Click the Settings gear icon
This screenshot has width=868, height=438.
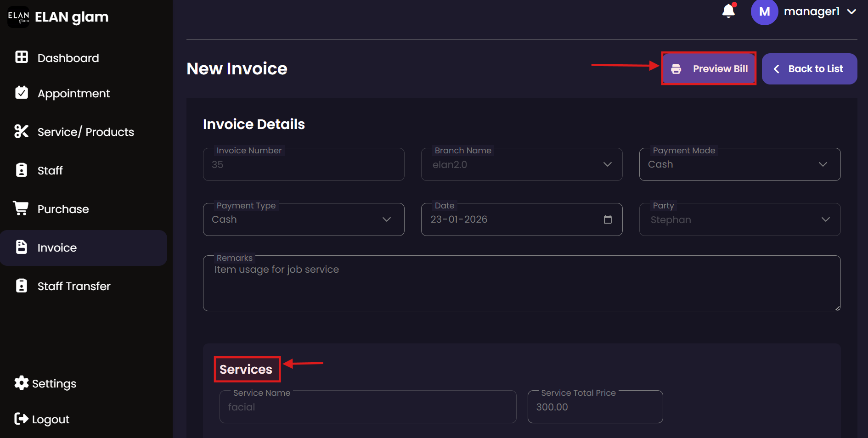tap(21, 383)
